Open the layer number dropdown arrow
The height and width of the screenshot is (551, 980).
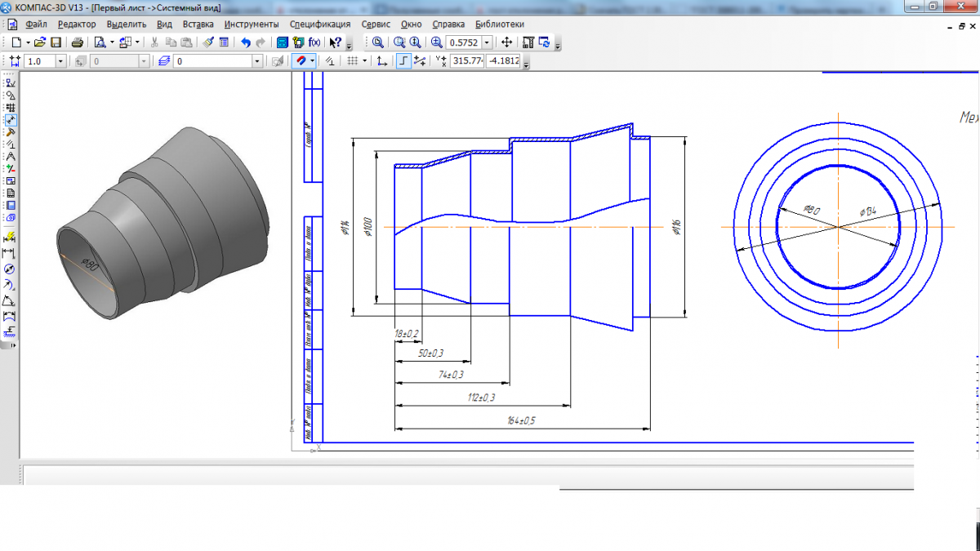(x=256, y=61)
